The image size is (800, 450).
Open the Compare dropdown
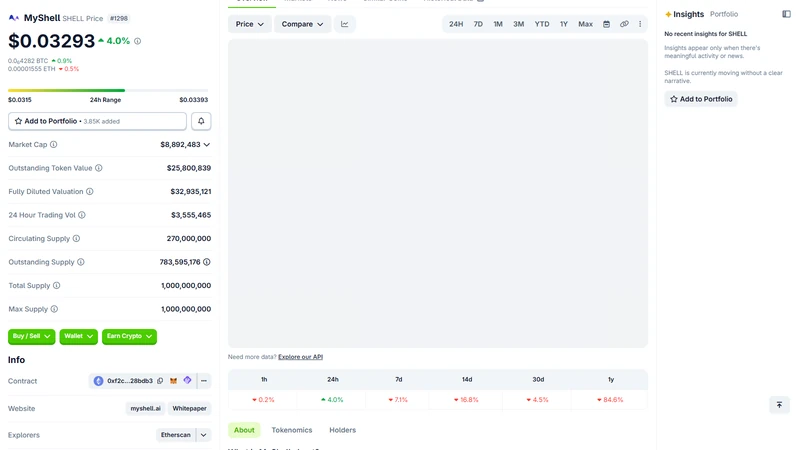coord(303,24)
